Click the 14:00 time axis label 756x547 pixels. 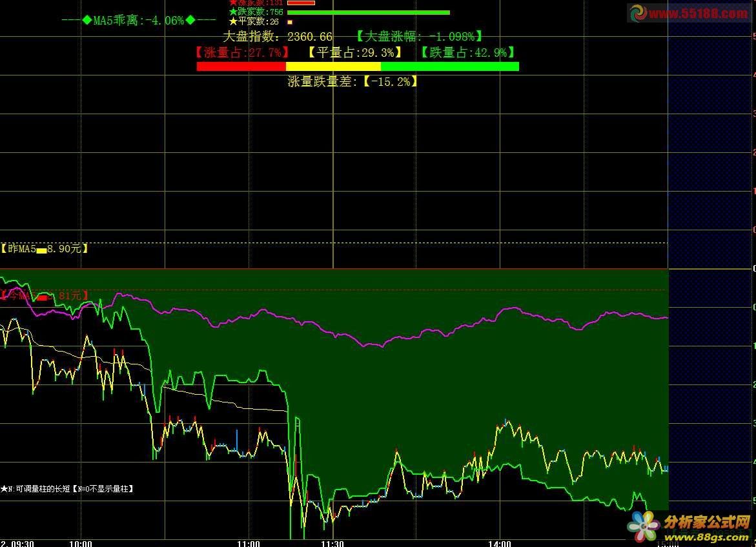[x=500, y=544]
